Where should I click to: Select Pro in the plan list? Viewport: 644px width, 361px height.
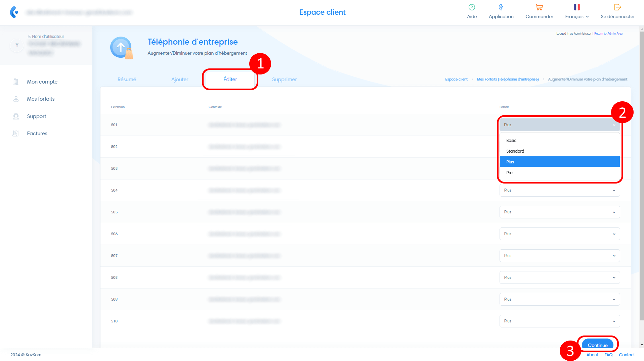560,173
